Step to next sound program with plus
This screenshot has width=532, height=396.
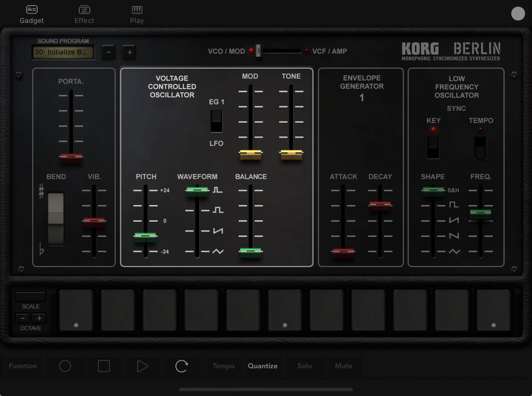[x=129, y=52]
